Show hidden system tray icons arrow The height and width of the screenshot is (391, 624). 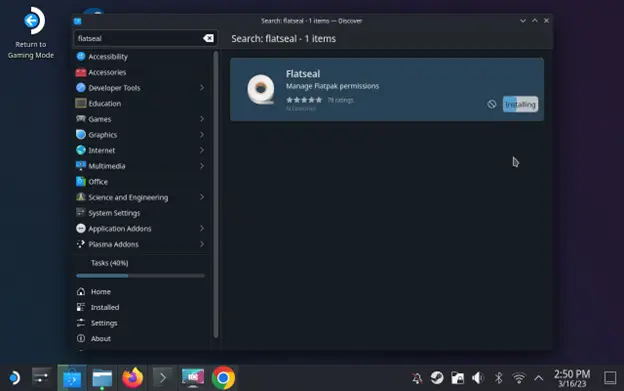click(538, 378)
